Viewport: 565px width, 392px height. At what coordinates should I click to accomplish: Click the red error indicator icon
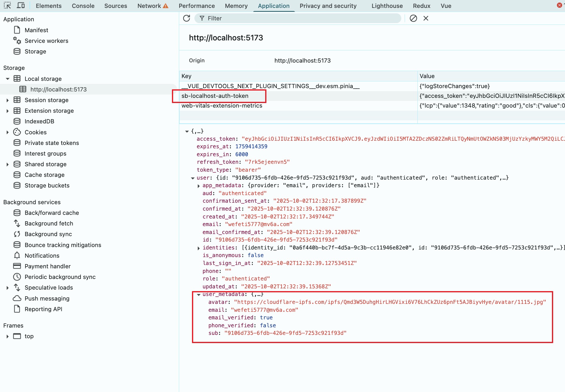[559, 5]
